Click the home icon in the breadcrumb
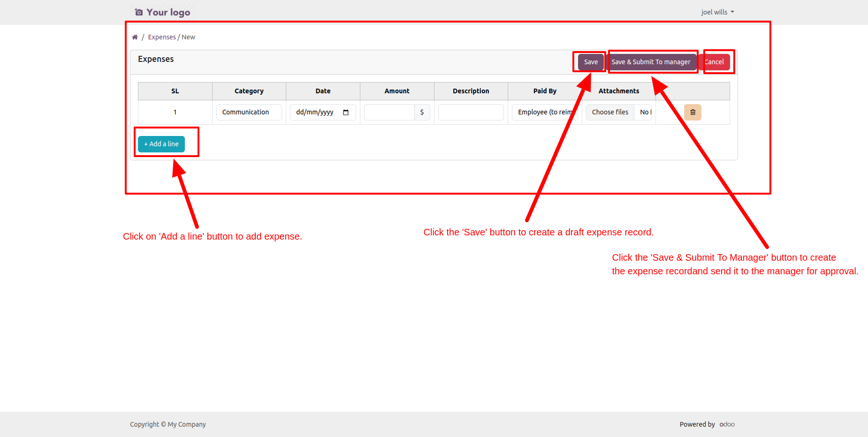 (135, 37)
